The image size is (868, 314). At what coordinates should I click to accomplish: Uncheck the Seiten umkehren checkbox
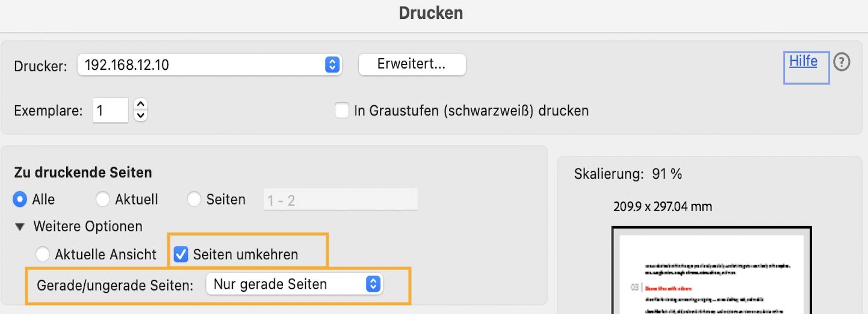(181, 254)
